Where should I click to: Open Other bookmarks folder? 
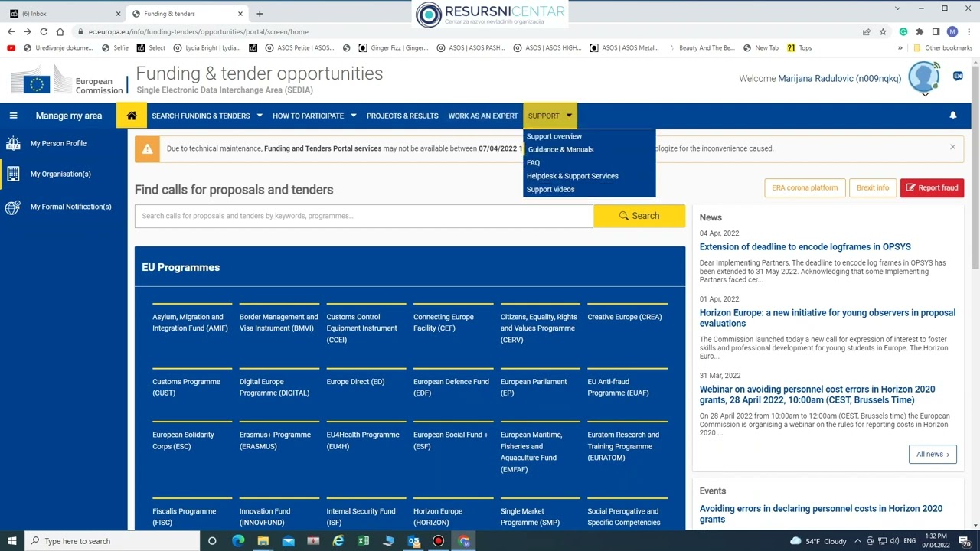[x=942, y=47]
